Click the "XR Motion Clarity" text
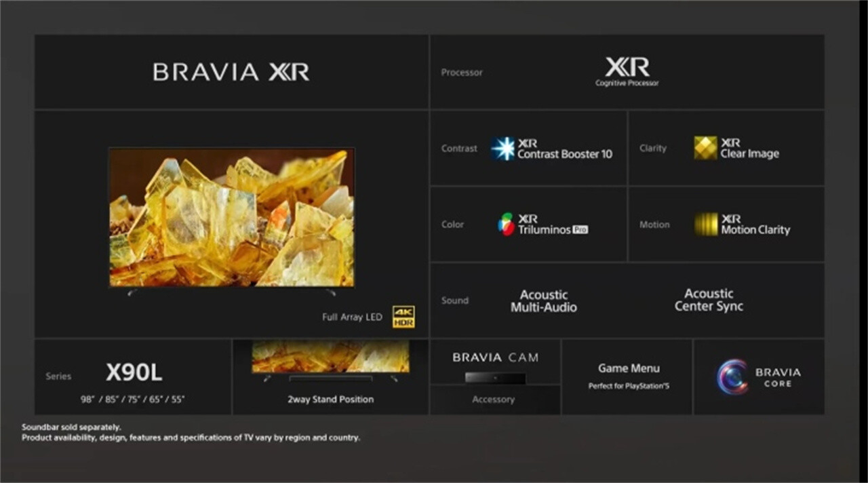 pos(755,225)
